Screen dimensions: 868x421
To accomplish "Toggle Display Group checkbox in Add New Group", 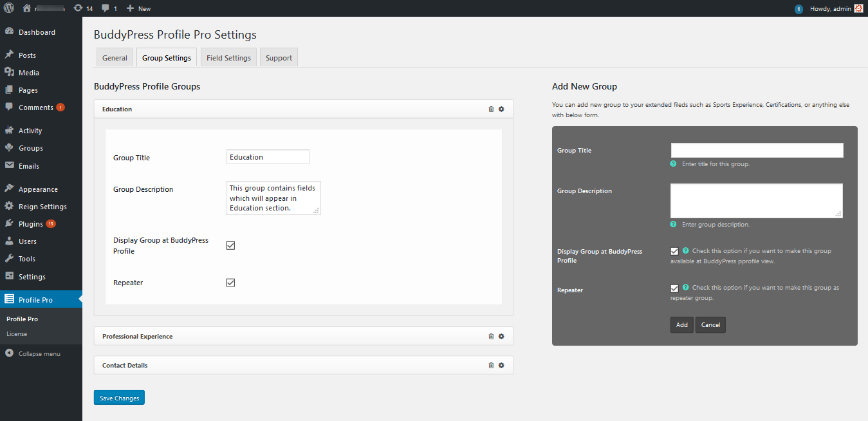I will tap(674, 252).
